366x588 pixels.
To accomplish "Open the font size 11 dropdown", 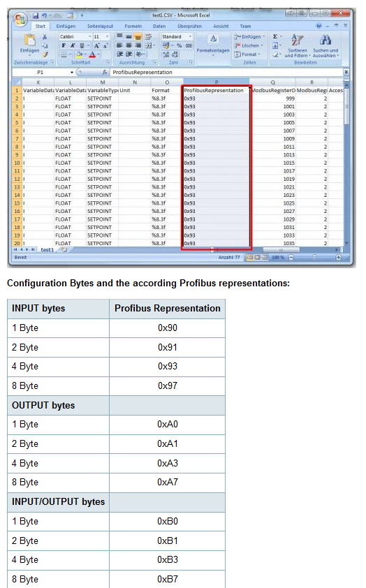I will pyautogui.click(x=107, y=37).
